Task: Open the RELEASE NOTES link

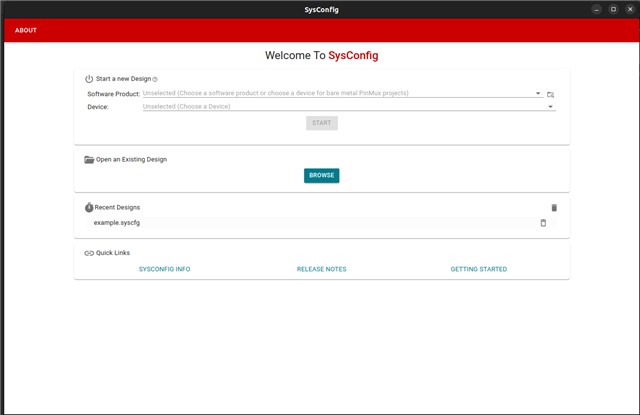Action: click(322, 269)
